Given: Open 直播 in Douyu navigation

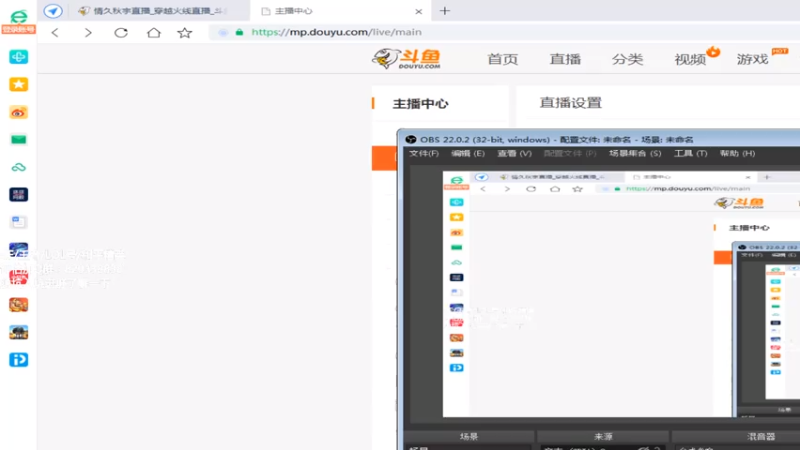Looking at the screenshot, I should [x=565, y=59].
